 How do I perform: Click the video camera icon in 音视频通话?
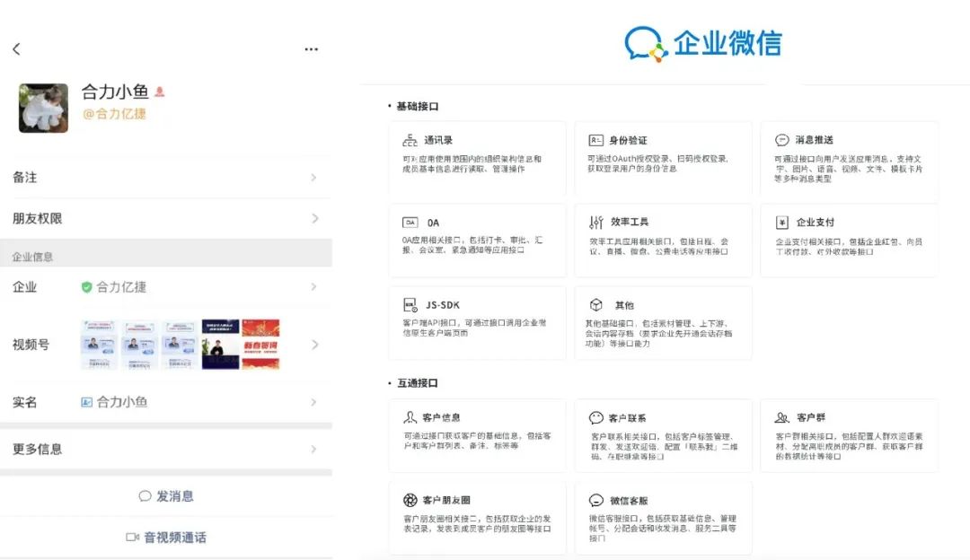pos(132,538)
